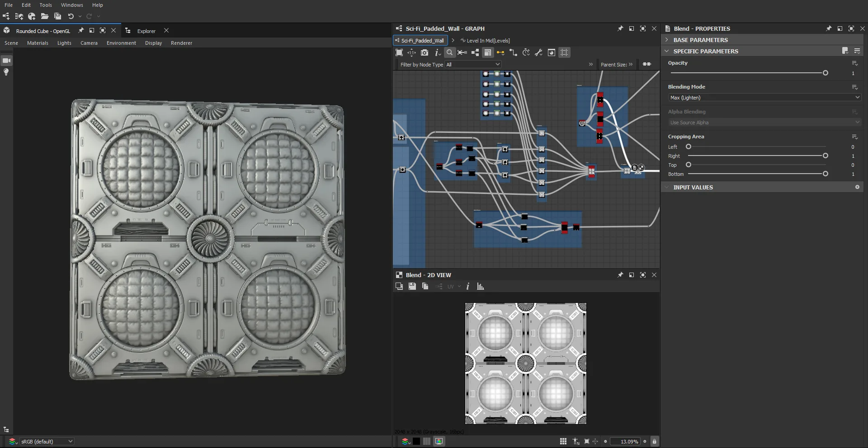The image size is (868, 448).
Task: Click the 13.09% zoom percentage field
Action: 626,441
